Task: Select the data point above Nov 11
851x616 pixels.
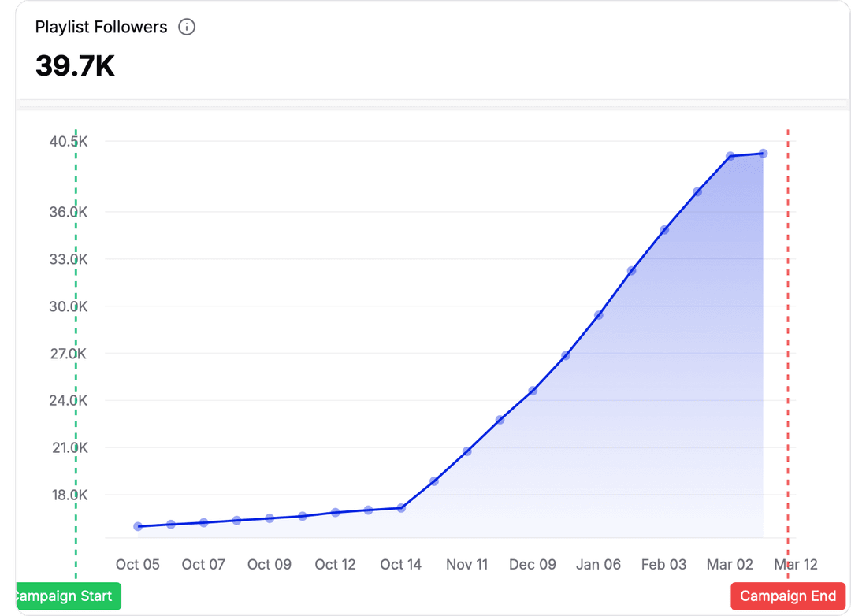Action: (x=467, y=451)
